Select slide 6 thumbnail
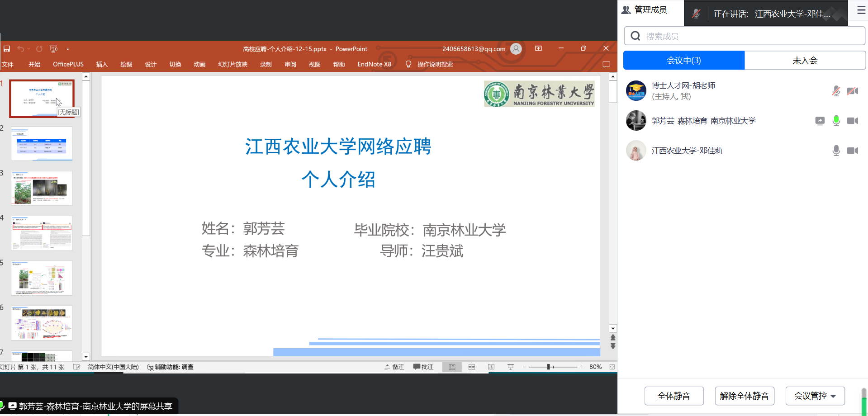 tap(42, 323)
